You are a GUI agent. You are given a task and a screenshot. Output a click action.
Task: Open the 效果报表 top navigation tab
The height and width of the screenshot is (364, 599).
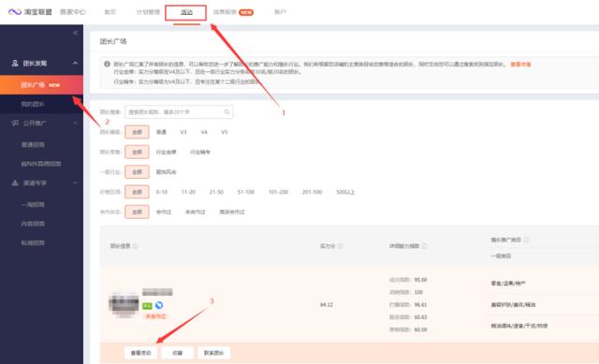pos(225,12)
